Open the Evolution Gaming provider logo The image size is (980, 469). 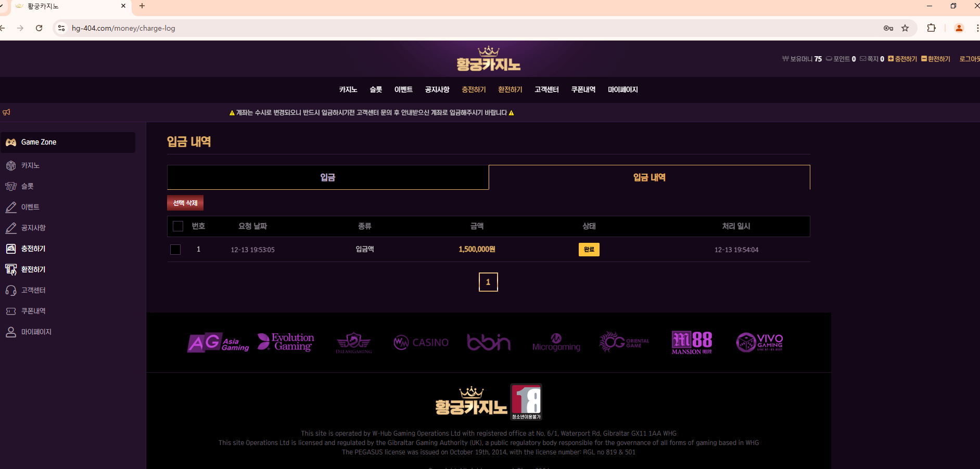coord(286,342)
